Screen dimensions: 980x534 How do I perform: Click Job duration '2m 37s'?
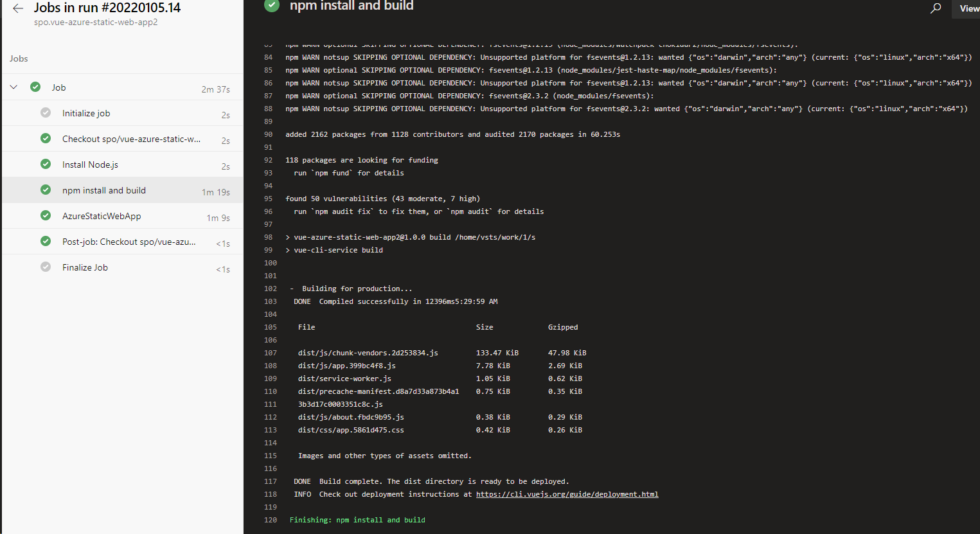215,89
